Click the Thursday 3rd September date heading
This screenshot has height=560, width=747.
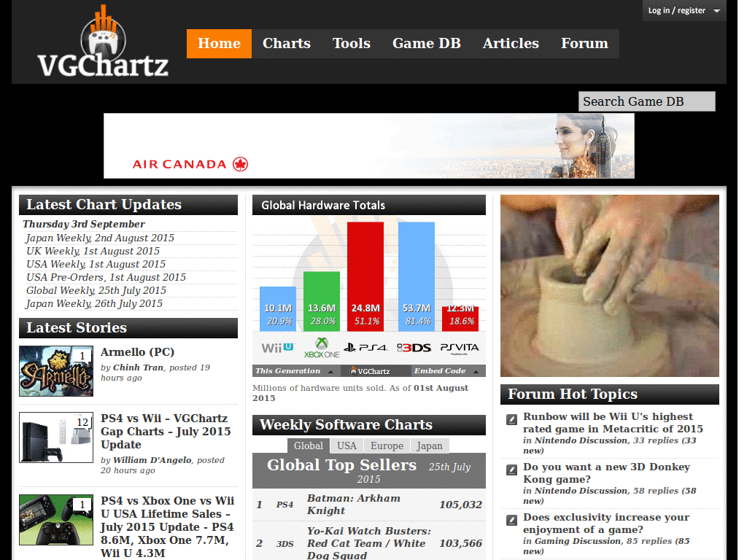[x=84, y=225]
